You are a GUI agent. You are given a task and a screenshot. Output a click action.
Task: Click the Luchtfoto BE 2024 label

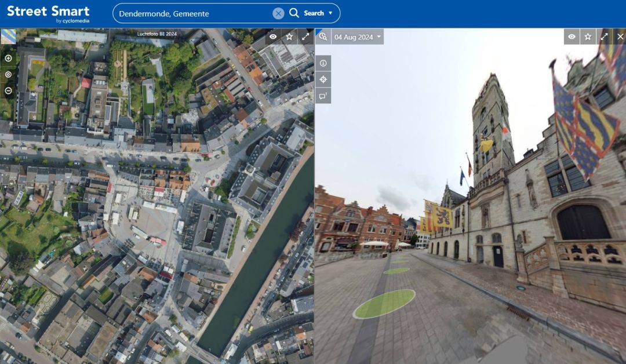pyautogui.click(x=157, y=34)
